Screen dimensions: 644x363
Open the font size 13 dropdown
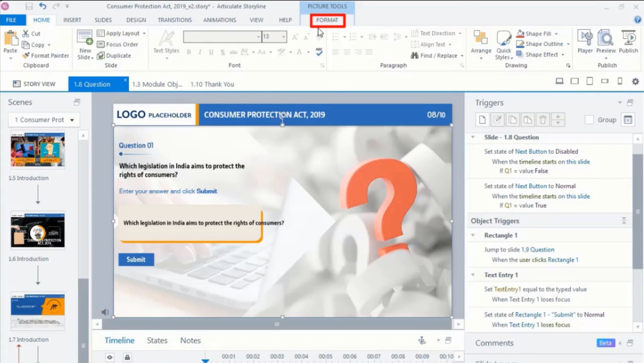[x=284, y=37]
